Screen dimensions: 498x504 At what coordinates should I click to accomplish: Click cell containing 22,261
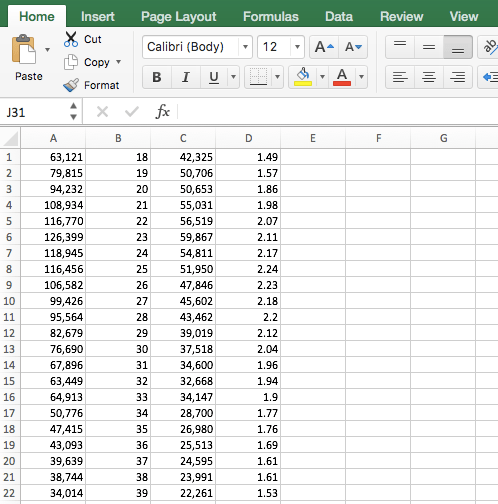(183, 493)
